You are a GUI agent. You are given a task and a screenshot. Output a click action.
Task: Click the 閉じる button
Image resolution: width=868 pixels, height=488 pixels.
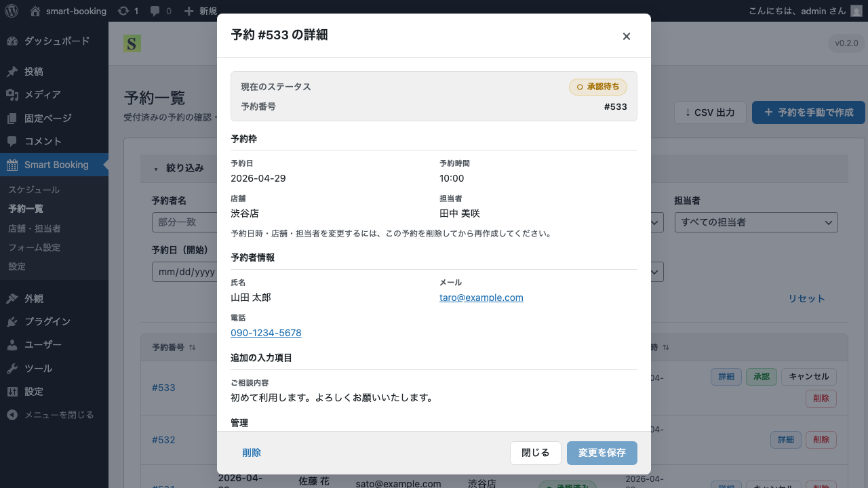pyautogui.click(x=536, y=453)
